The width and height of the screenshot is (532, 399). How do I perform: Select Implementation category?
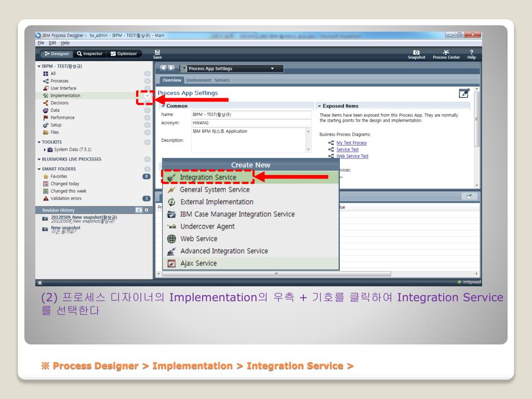coord(65,96)
